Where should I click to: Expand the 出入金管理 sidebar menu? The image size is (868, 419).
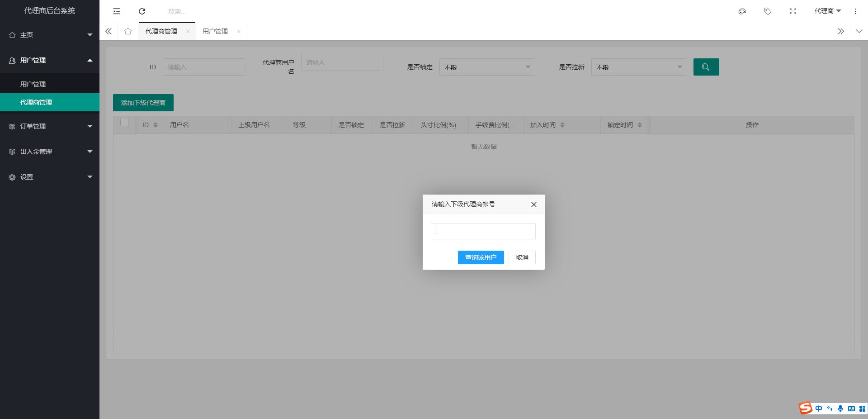[x=50, y=152]
